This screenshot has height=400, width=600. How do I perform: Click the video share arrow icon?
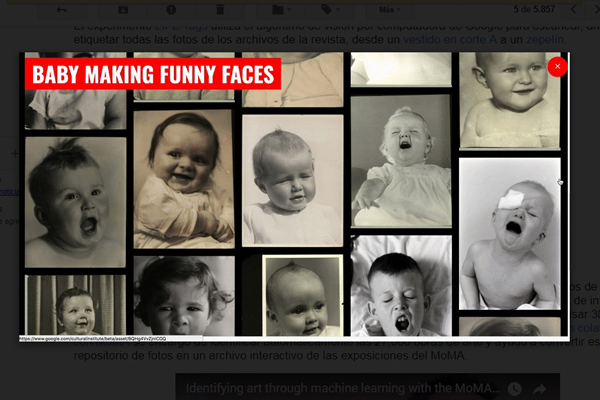pos(540,389)
